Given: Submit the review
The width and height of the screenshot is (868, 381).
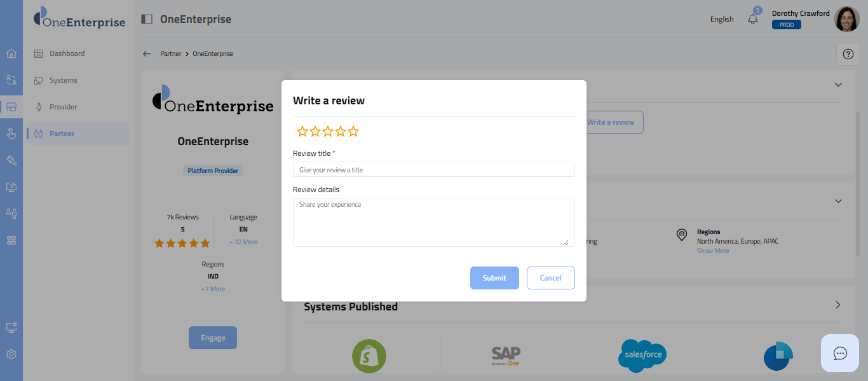Looking at the screenshot, I should [494, 278].
